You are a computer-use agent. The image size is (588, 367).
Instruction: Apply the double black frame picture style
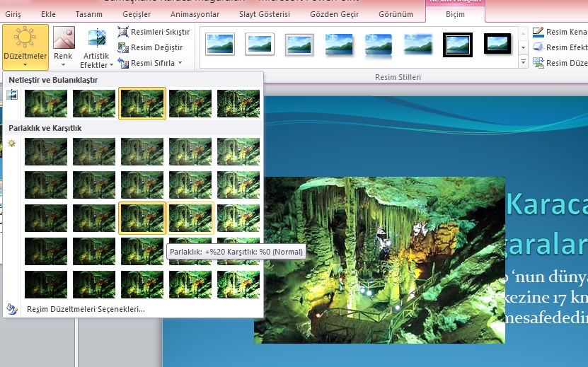click(x=458, y=45)
